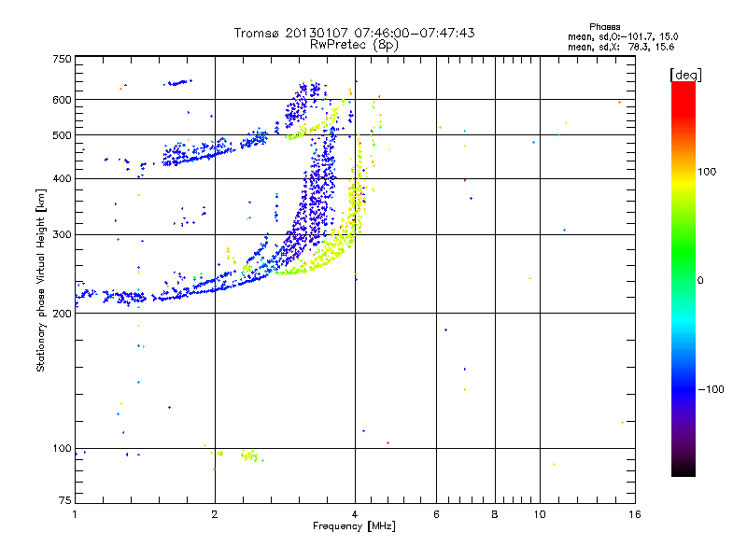Click the yellow-green echo cluster just below 100 km
Screen dimensions: 747x560
(250, 455)
